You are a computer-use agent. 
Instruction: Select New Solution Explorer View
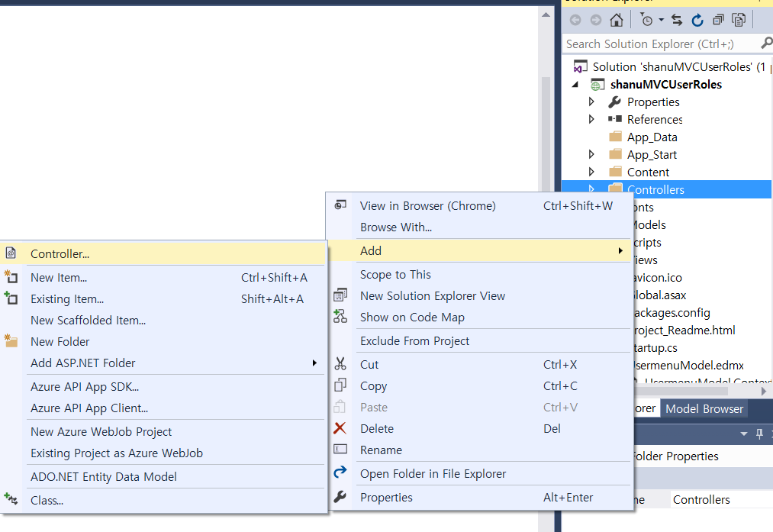(480, 296)
